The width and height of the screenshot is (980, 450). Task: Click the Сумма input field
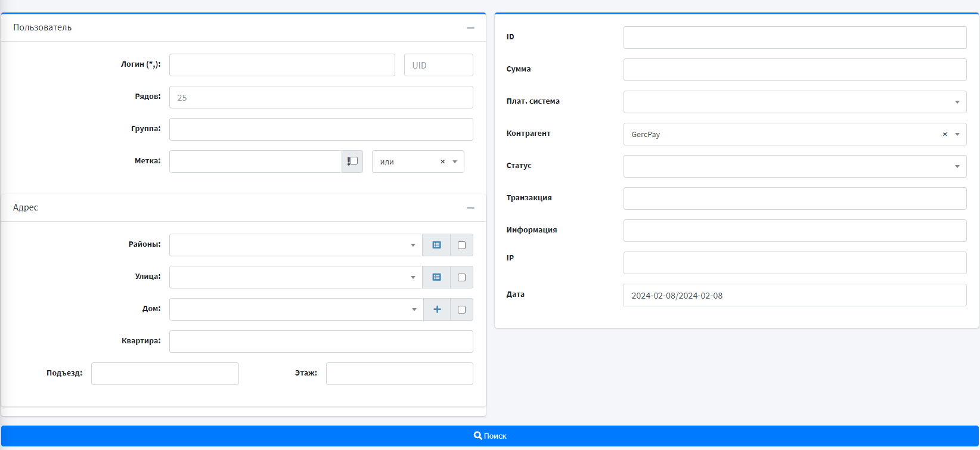point(794,70)
